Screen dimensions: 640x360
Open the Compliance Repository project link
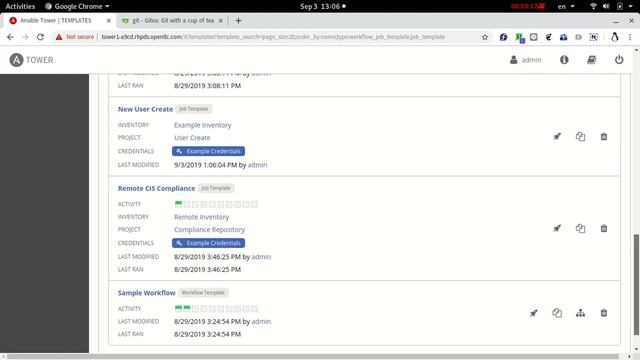(209, 229)
